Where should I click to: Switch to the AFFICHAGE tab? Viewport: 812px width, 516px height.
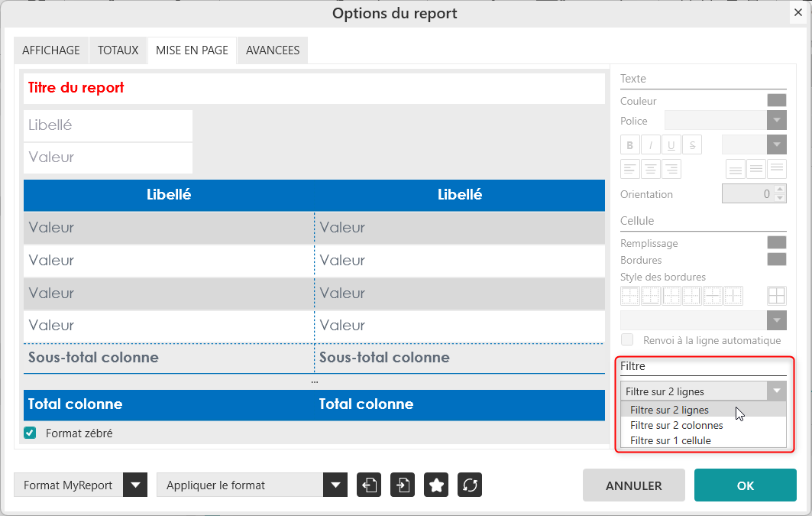click(51, 50)
